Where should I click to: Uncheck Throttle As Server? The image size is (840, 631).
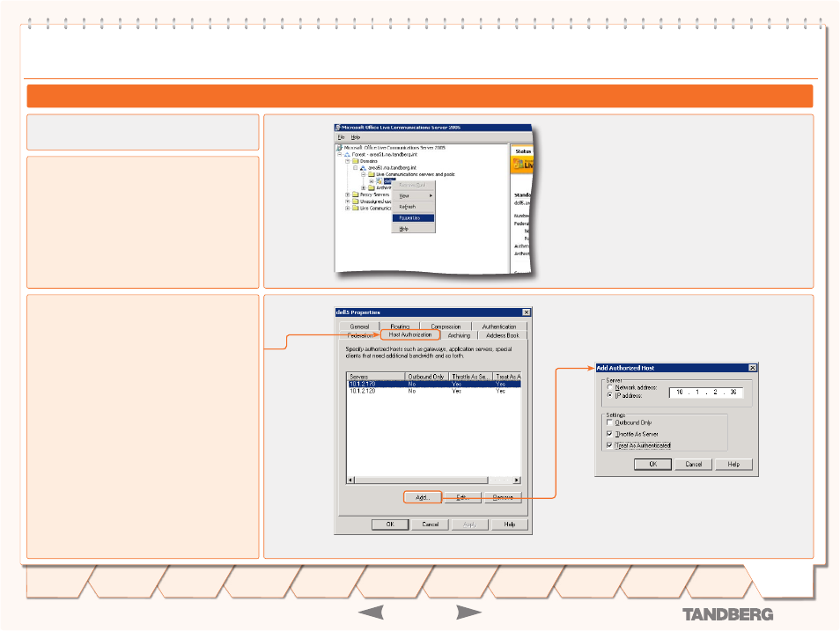tap(609, 434)
